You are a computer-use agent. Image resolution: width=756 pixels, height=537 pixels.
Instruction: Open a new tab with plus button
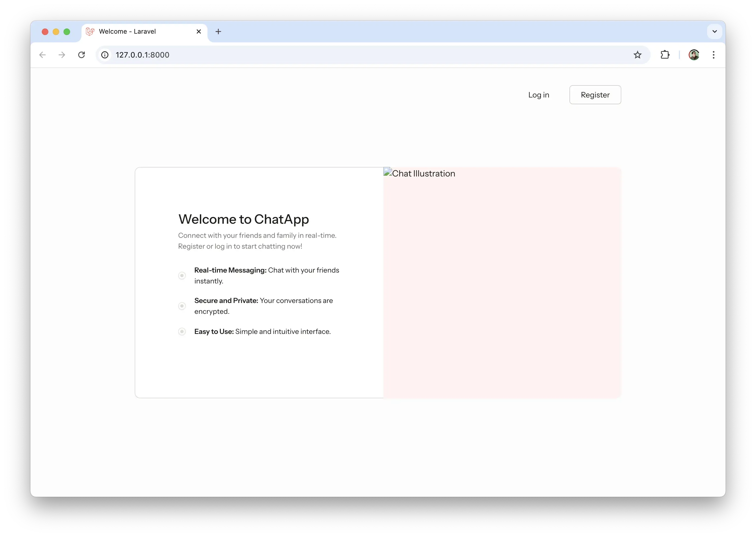pyautogui.click(x=218, y=31)
